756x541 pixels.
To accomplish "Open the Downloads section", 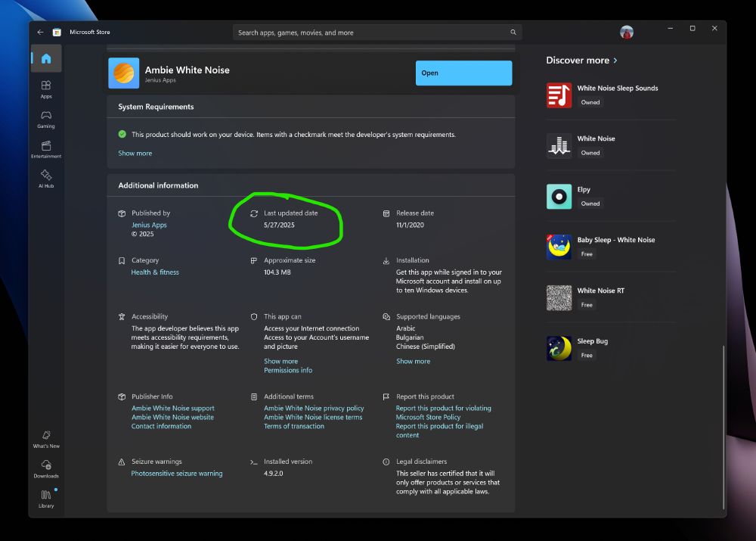I will click(46, 469).
